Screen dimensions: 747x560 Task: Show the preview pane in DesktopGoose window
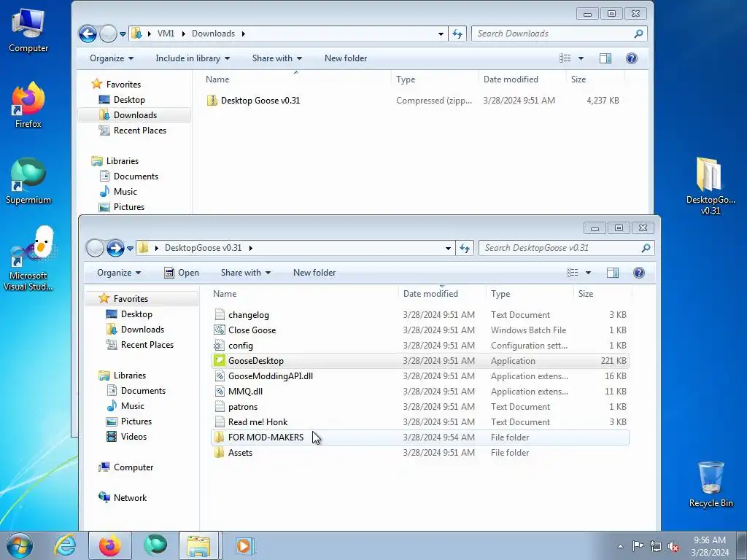click(612, 273)
